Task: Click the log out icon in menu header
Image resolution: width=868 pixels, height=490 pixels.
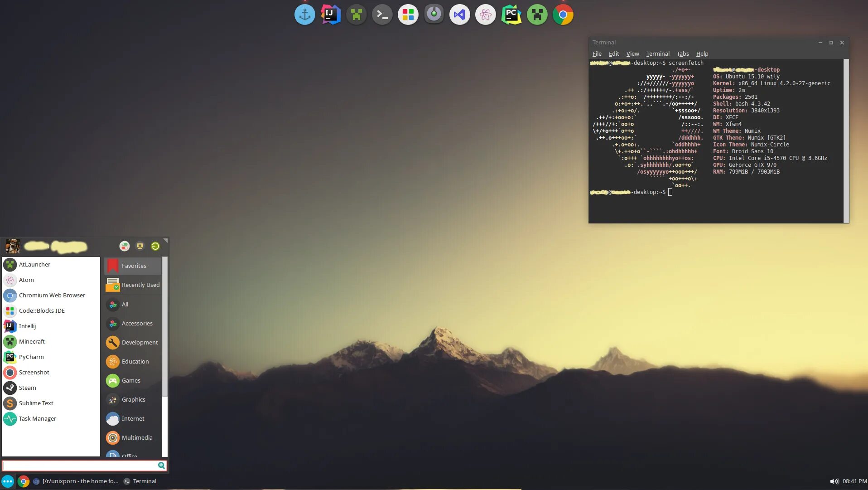Action: click(155, 246)
